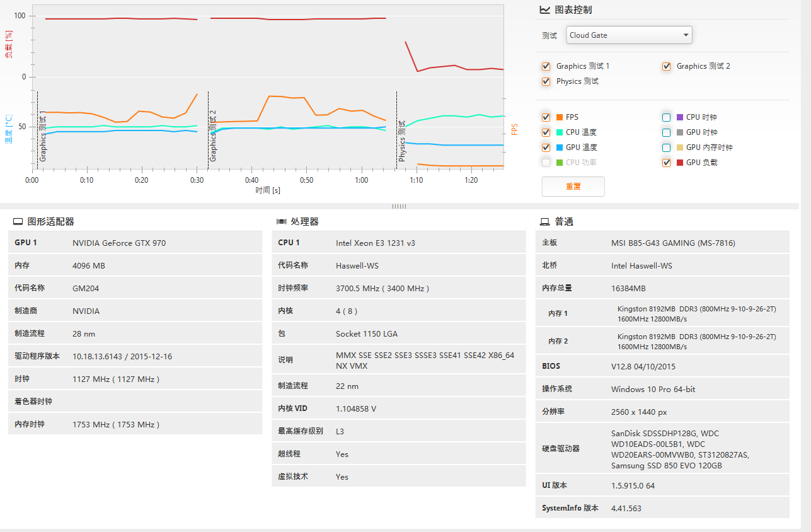Toggle the GPU 负载 checkbox
This screenshot has height=532, width=811.
point(666,163)
